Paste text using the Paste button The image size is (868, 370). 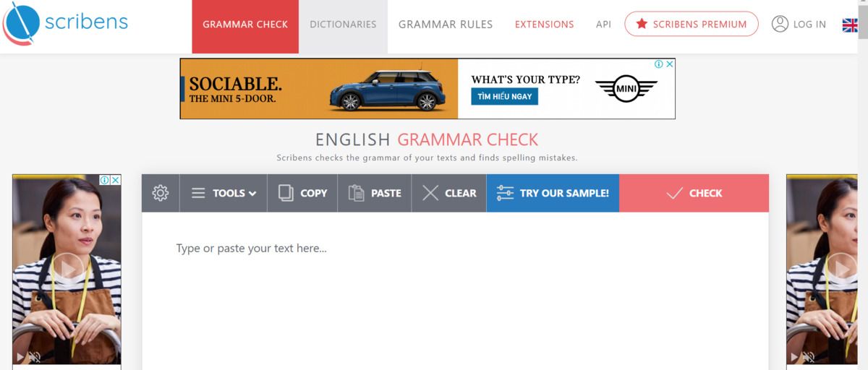(375, 193)
